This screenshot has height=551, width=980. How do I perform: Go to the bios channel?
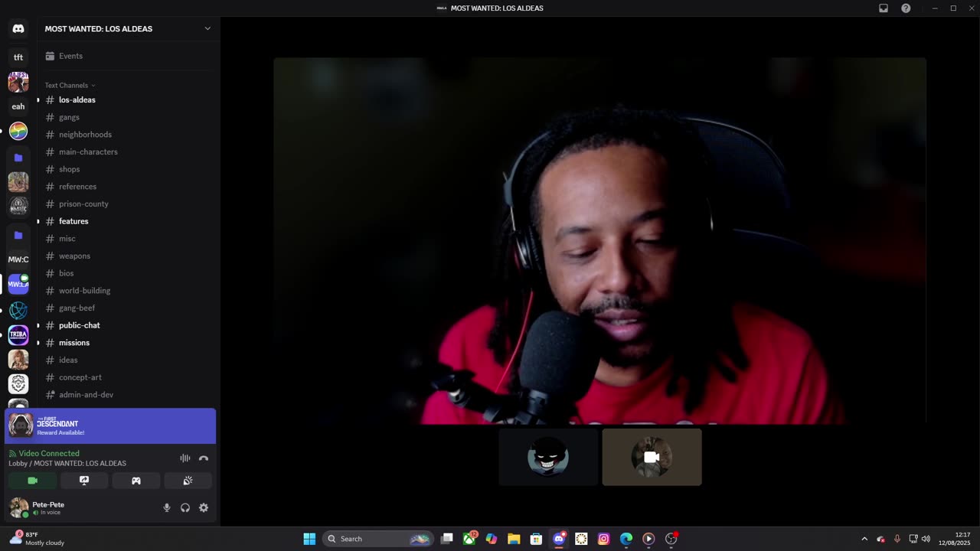[128, 273]
